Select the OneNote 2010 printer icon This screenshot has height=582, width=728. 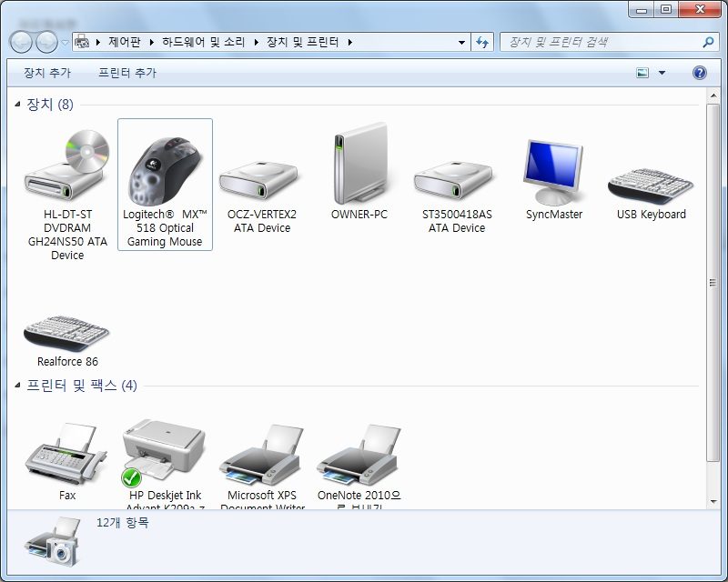pyautogui.click(x=359, y=455)
